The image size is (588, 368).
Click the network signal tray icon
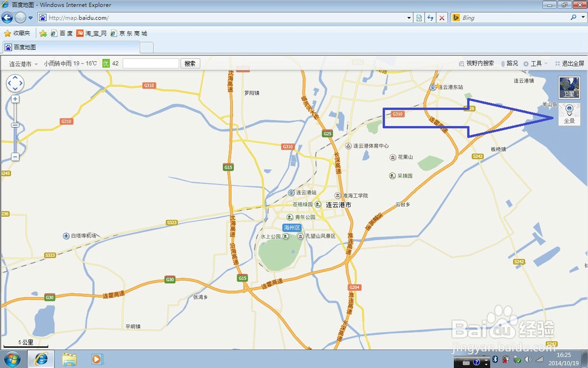539,360
